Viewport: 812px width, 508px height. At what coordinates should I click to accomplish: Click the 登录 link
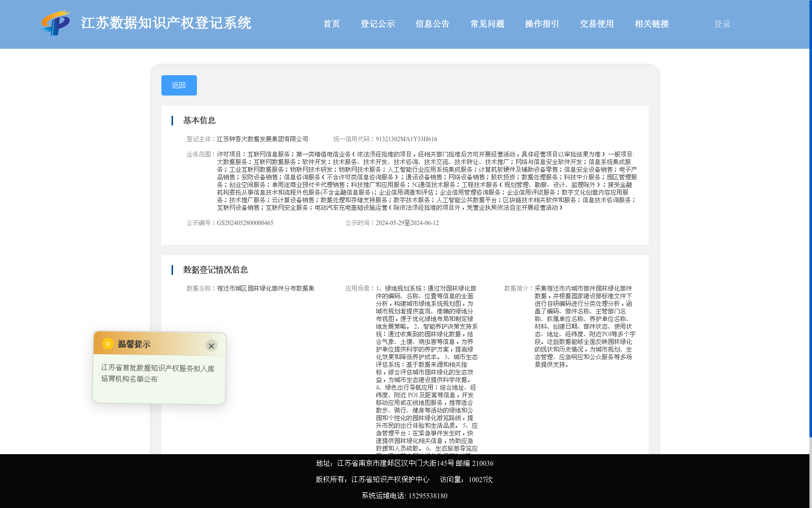tap(722, 24)
